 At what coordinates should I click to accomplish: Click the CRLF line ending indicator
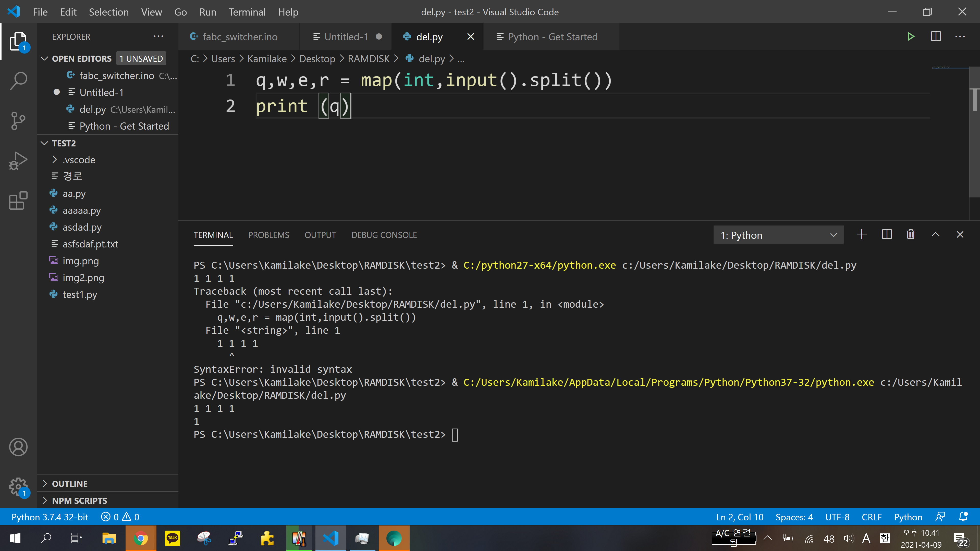click(x=871, y=517)
